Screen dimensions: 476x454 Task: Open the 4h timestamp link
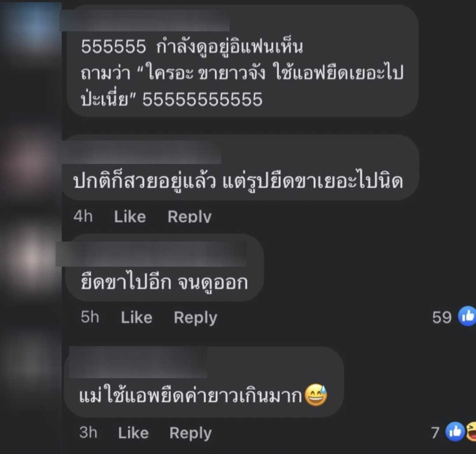pos(83,217)
